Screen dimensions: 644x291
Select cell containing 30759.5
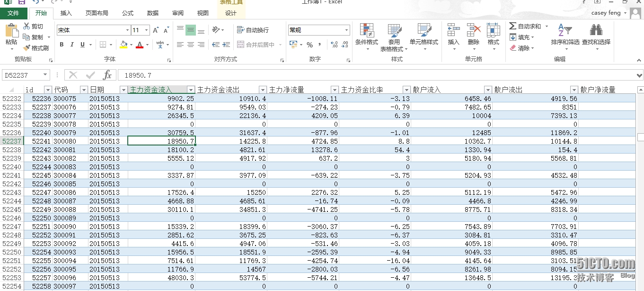point(161,133)
